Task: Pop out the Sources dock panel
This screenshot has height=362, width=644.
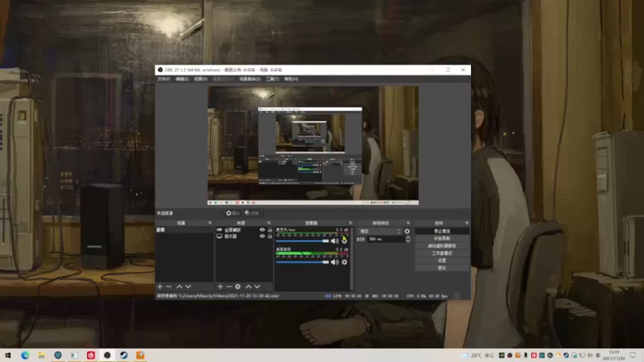Action: pos(269,223)
